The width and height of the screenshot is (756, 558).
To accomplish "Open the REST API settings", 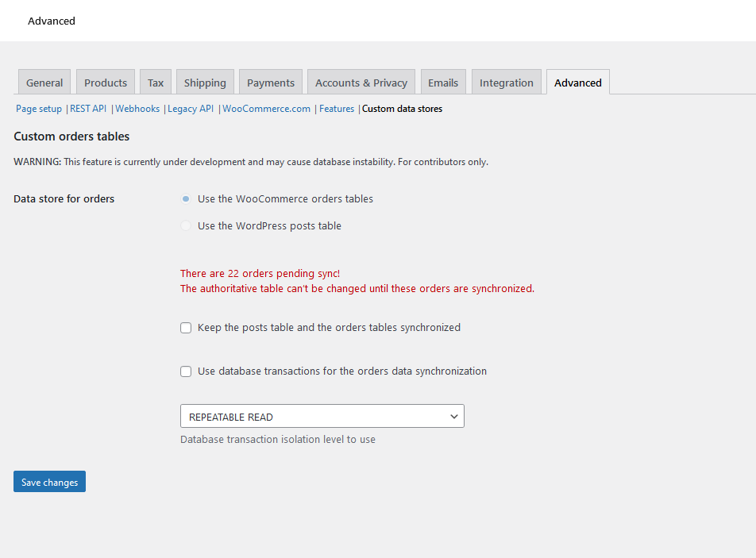I will (87, 108).
